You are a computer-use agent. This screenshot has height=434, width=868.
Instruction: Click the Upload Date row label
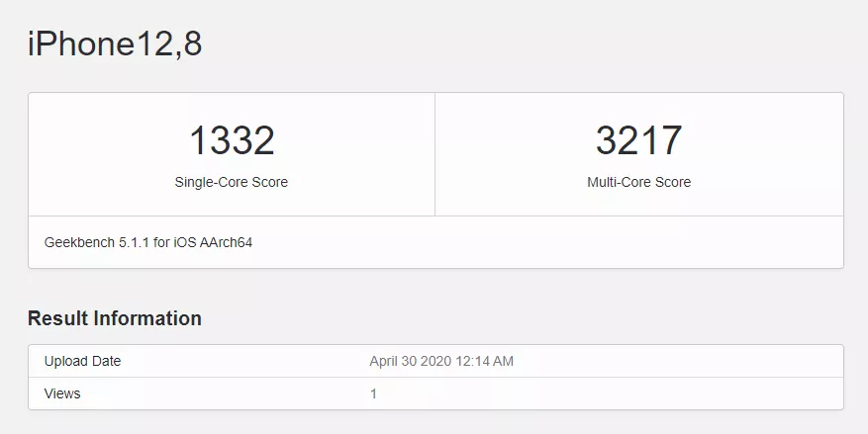pyautogui.click(x=82, y=361)
